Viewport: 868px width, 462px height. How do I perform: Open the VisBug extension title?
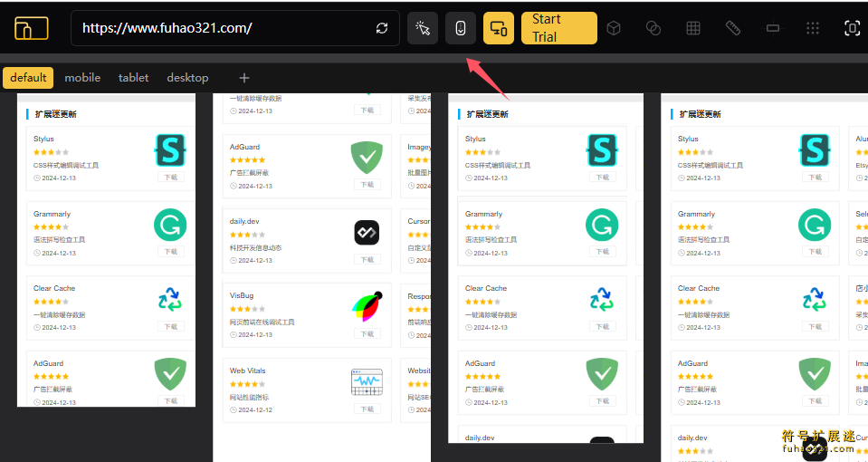(242, 295)
